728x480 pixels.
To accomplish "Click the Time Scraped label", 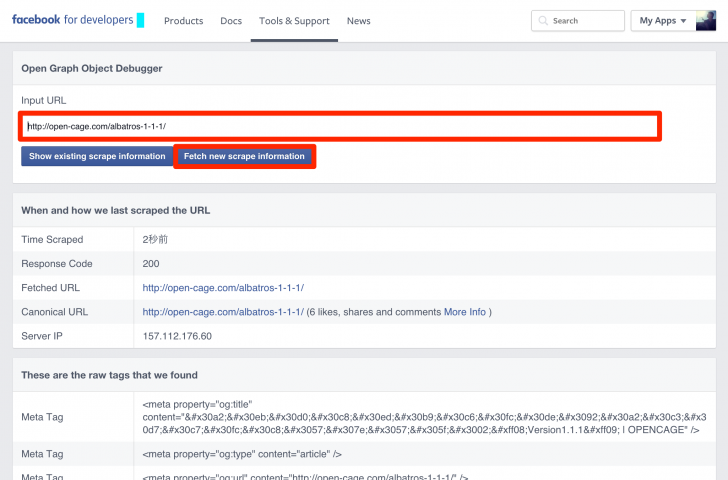I will (52, 240).
